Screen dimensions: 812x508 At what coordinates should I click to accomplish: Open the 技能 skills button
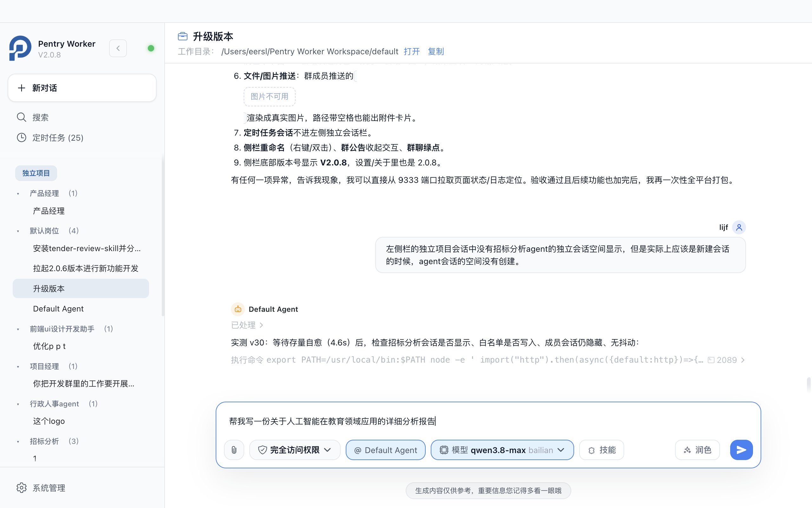pos(602,450)
